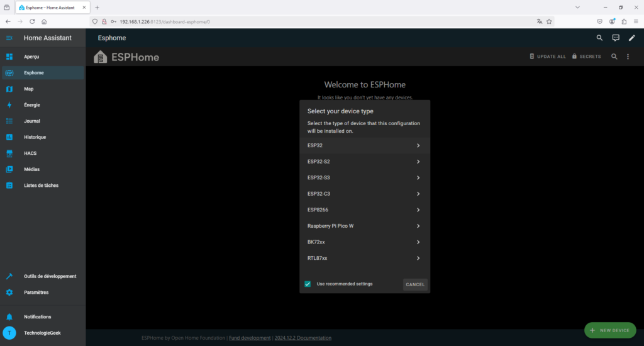644x346 pixels.
Task: Expand the ESP32 chevron arrow
Action: coord(418,145)
